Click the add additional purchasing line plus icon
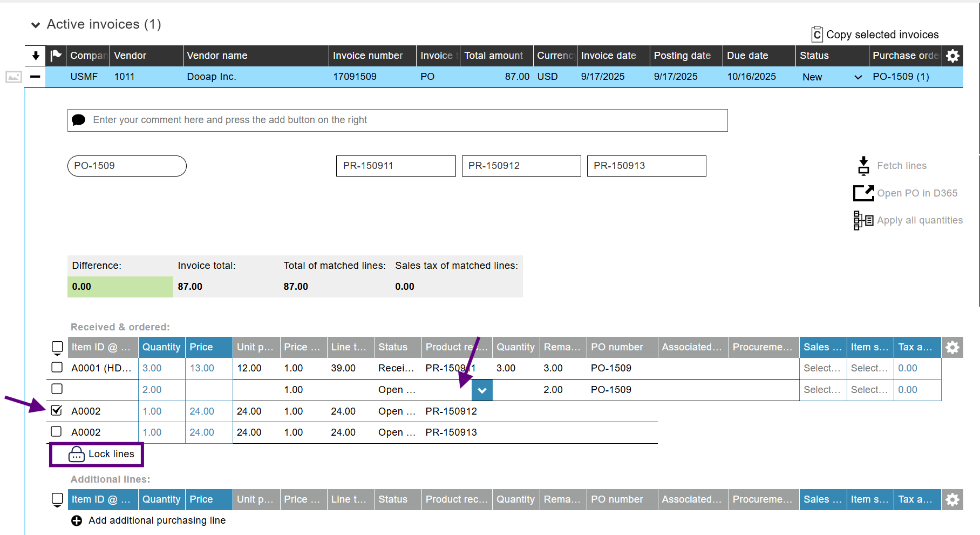Screen dimensions: 980x535 point(77,520)
